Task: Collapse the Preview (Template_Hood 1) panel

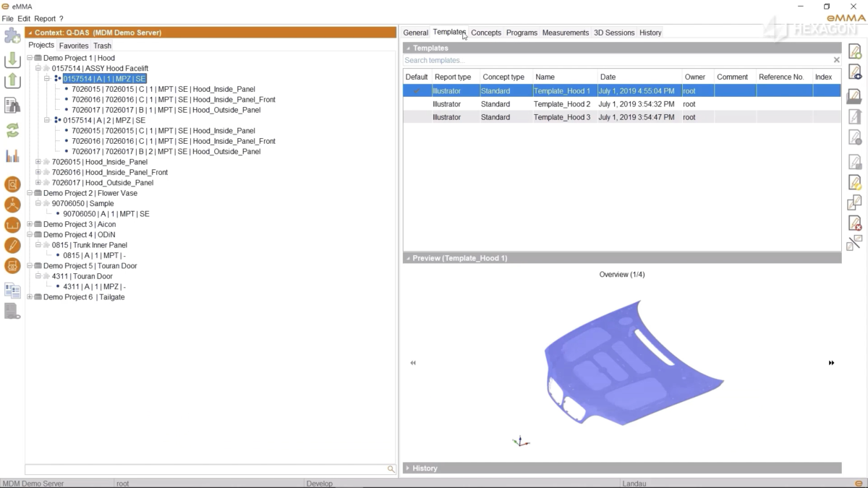Action: [408, 258]
